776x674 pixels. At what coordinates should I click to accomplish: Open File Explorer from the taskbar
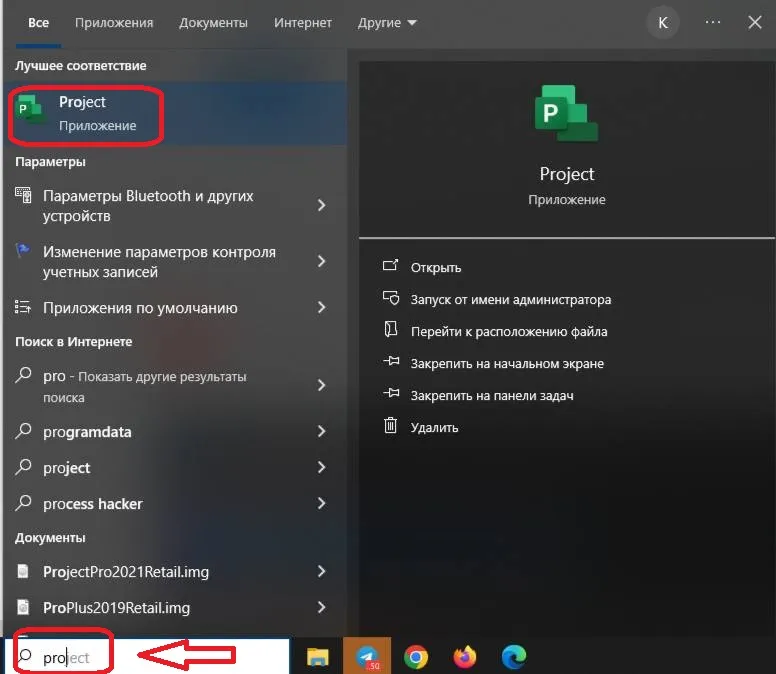pos(318,657)
